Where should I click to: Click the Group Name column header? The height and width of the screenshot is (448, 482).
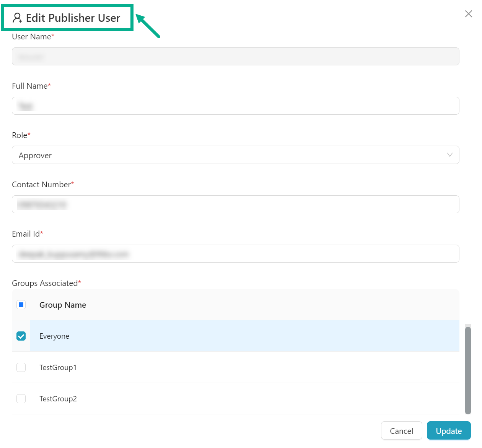(63, 305)
